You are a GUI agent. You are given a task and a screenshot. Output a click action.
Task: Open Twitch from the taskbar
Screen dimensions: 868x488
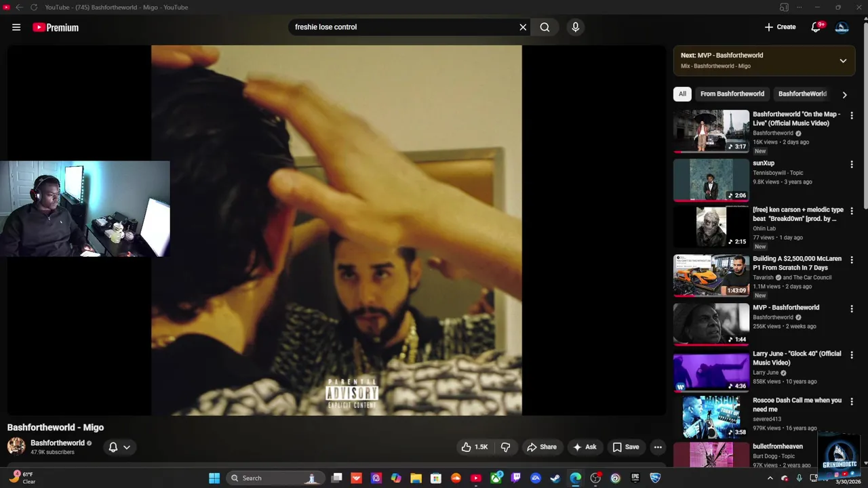click(516, 478)
